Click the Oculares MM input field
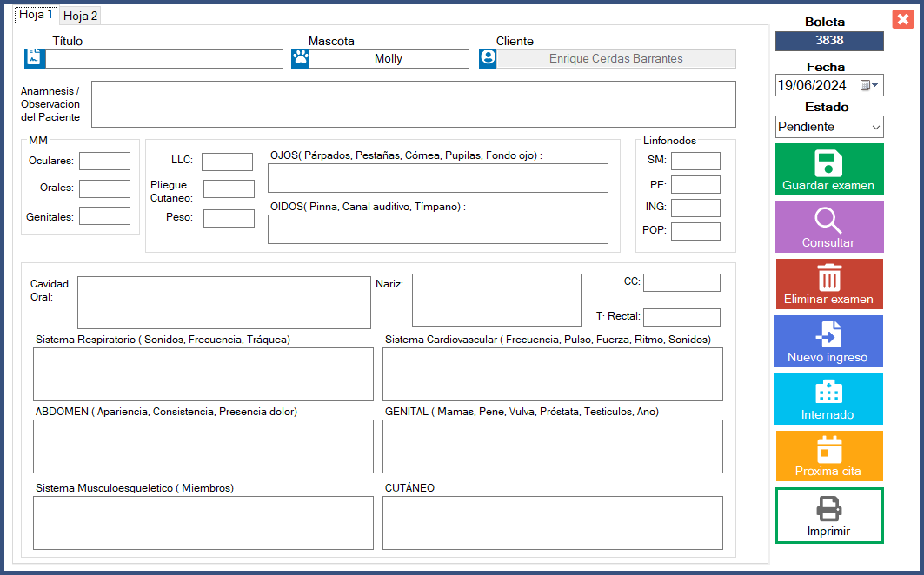 [105, 162]
